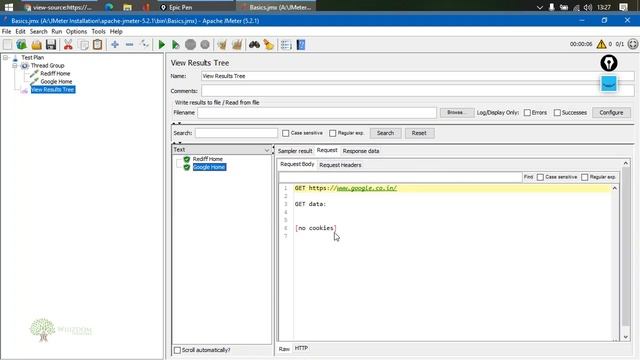Click the Help book icon
The width and height of the screenshot is (640, 360).
(301, 44)
